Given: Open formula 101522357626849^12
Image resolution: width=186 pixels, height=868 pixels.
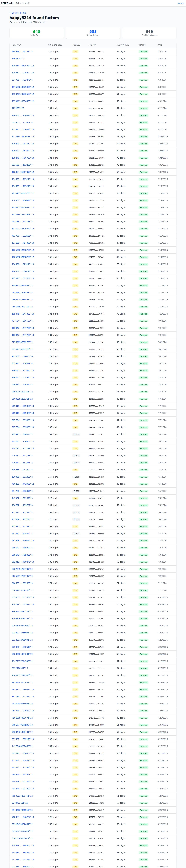Looking at the screenshot, I should click(23, 229).
